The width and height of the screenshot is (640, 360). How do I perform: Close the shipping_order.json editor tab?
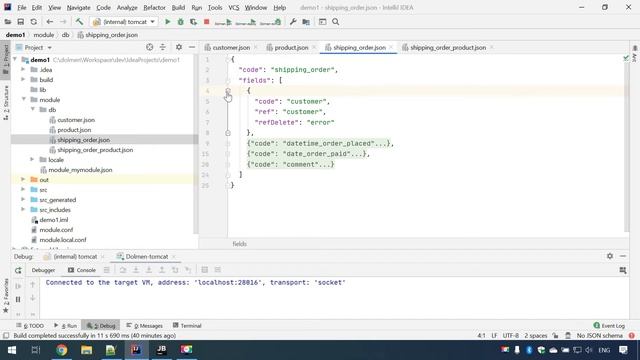pos(391,48)
